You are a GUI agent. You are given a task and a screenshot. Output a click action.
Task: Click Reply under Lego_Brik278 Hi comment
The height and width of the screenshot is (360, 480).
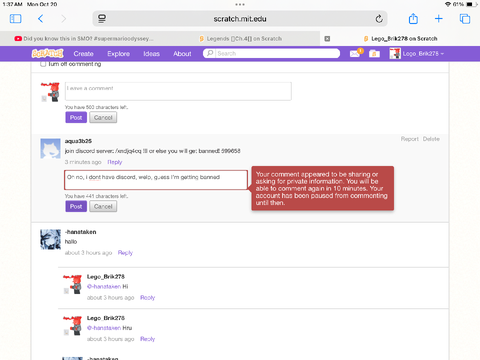coord(147,297)
